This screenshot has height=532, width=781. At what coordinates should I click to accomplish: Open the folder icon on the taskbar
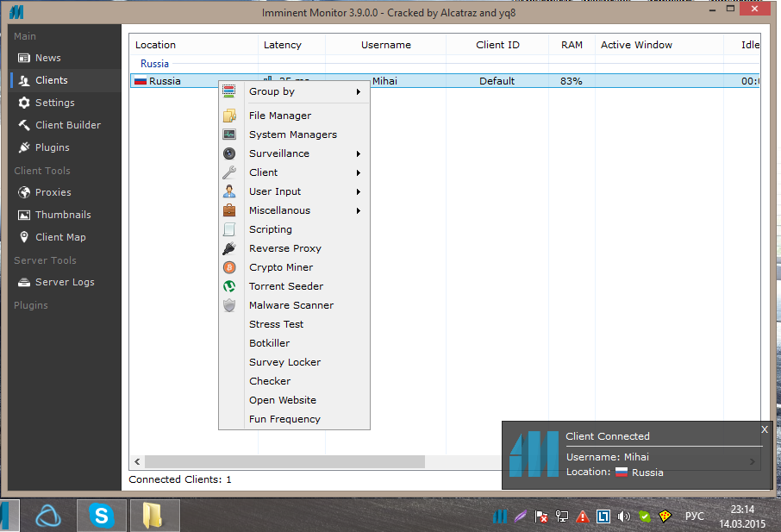pos(154,516)
